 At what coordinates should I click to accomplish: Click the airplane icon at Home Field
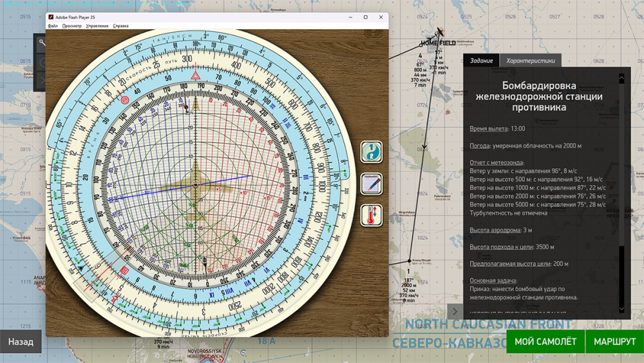click(440, 32)
